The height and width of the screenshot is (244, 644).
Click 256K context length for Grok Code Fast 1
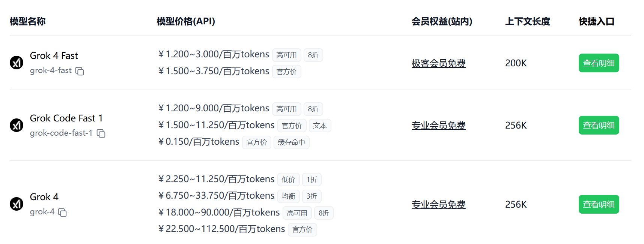[x=516, y=126]
